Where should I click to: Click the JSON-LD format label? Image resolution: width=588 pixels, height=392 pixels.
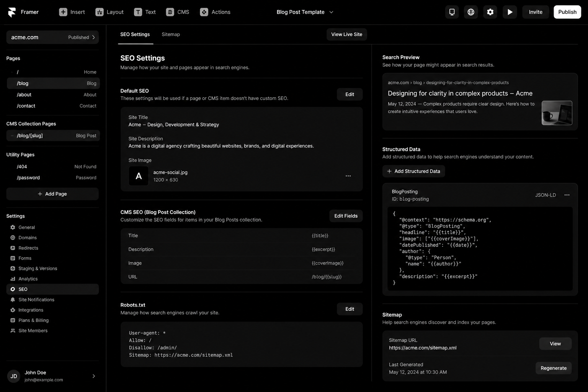pyautogui.click(x=546, y=195)
